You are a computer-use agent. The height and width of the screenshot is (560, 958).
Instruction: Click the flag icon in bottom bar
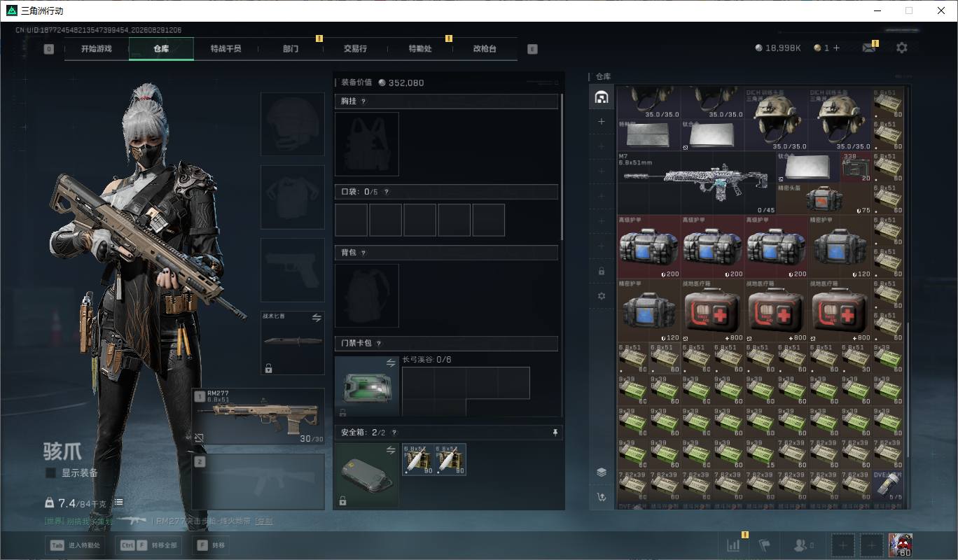point(764,545)
